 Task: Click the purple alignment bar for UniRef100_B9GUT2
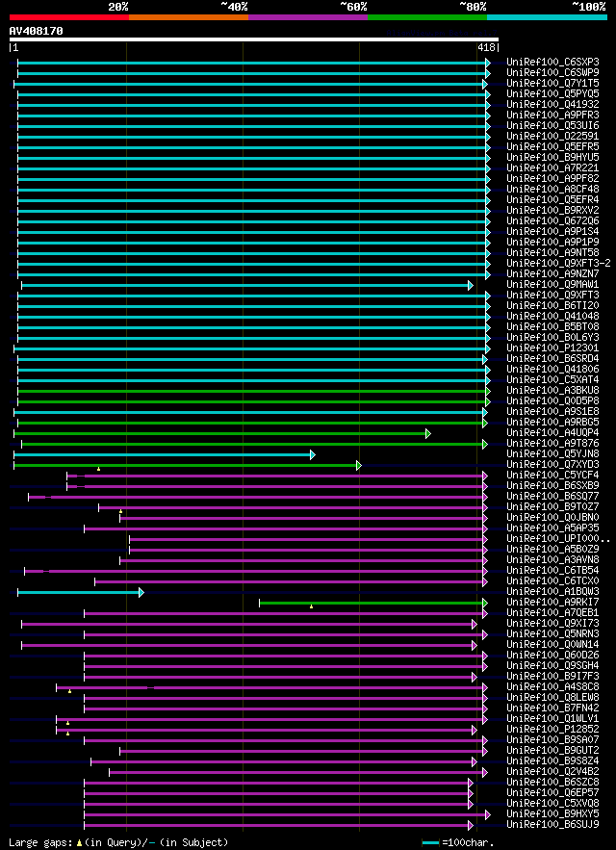coord(303,752)
